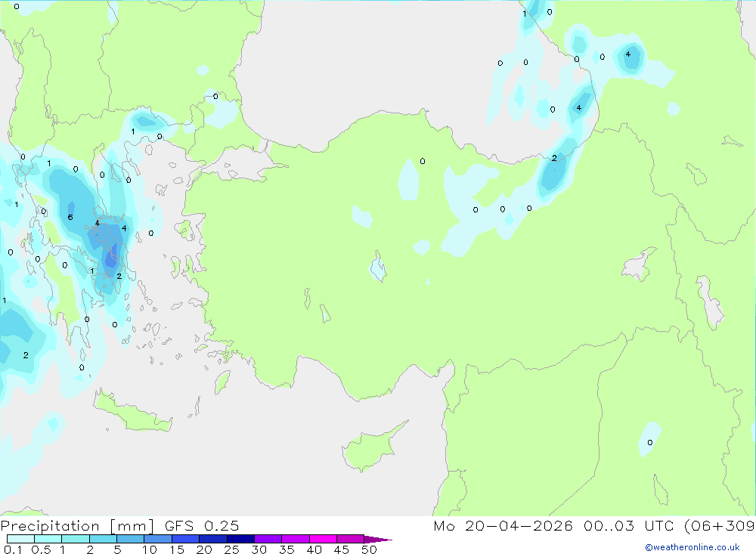Click the '(06+309' forecast run label
Screen dimensions: 756x554
(x=720, y=526)
